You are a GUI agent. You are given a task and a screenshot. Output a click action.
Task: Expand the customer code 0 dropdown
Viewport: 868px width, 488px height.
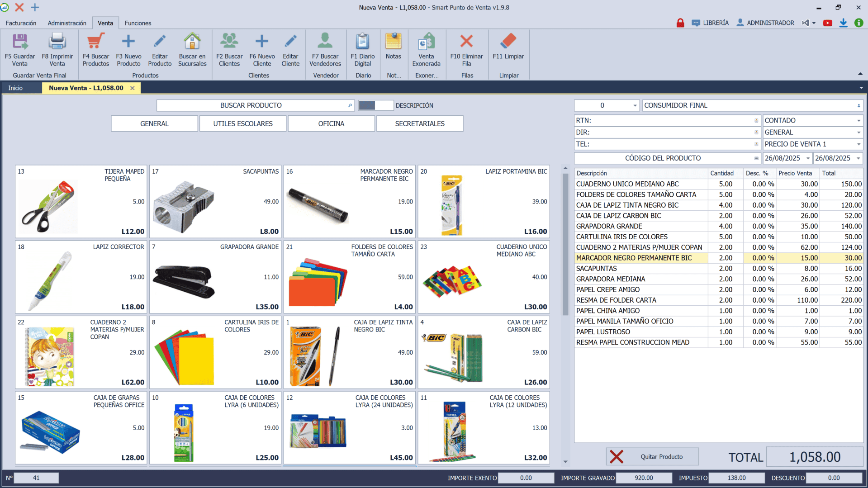[x=635, y=105]
